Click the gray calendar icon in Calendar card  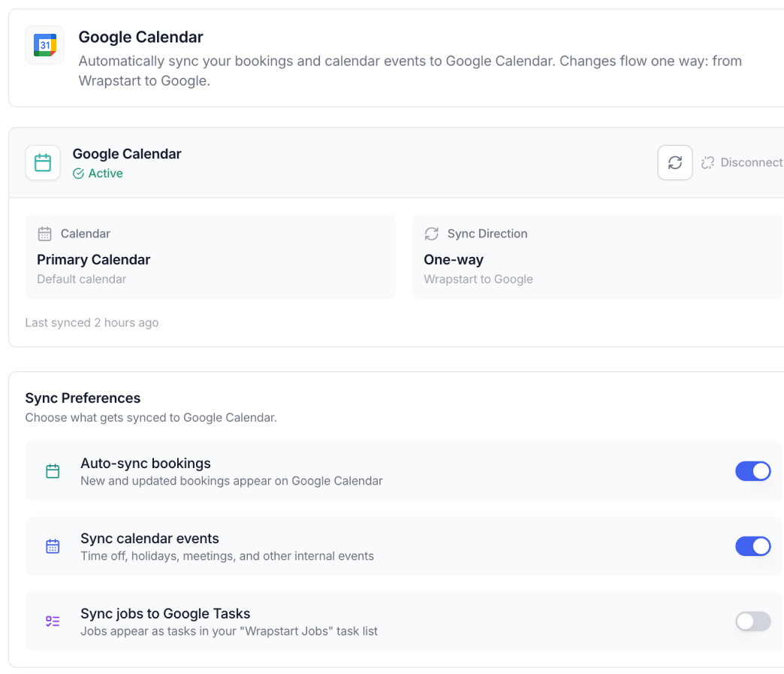[44, 234]
